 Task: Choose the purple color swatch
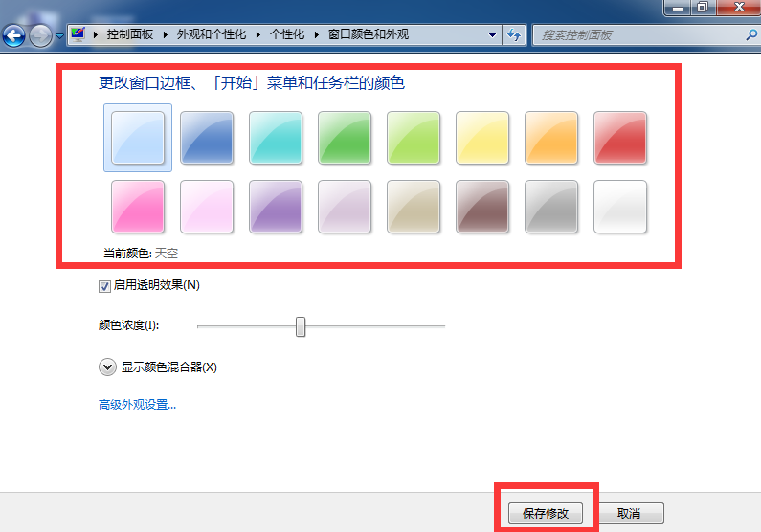click(x=276, y=207)
